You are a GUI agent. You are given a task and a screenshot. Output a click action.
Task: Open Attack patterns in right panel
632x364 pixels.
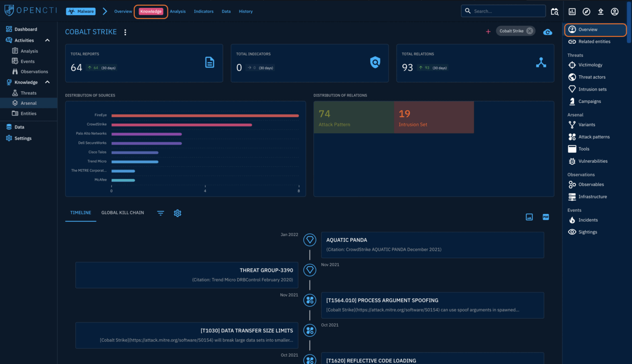point(596,137)
